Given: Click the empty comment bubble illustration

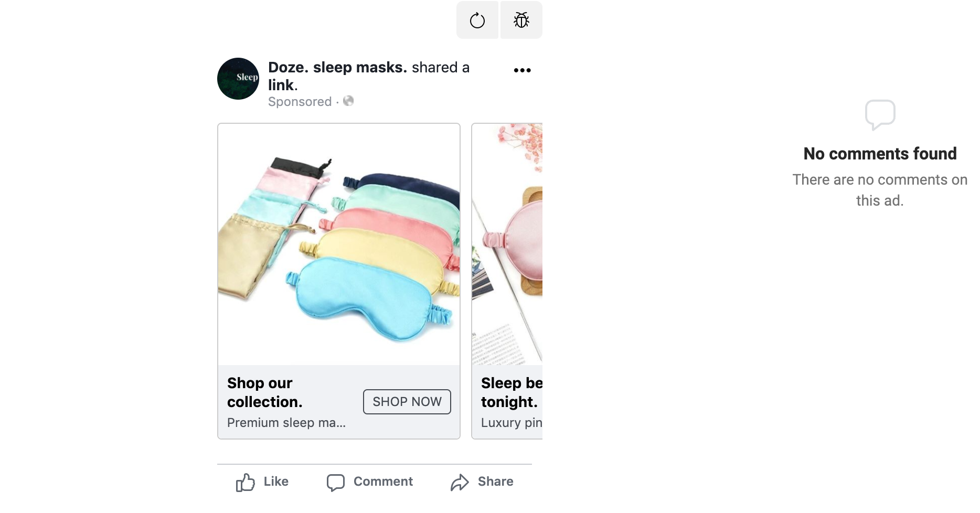Looking at the screenshot, I should [x=880, y=115].
